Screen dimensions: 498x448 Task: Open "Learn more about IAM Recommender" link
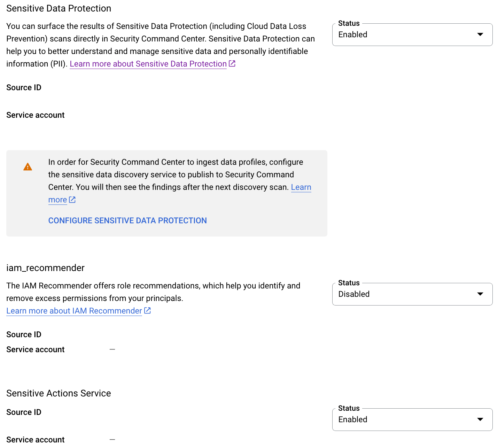(x=74, y=311)
